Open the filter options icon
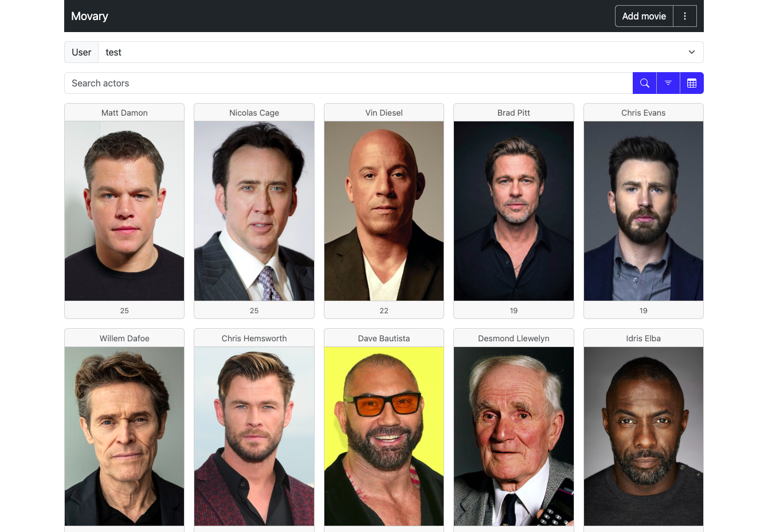The image size is (768, 532). click(x=668, y=83)
